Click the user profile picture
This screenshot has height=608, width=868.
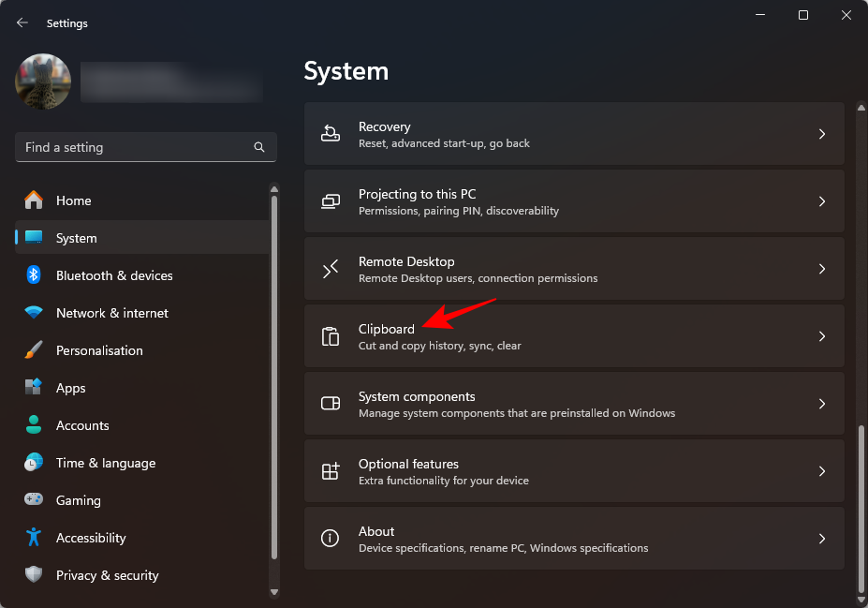pos(43,82)
